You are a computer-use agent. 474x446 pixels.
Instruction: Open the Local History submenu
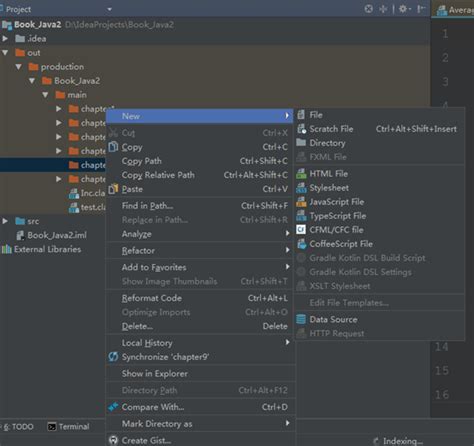coord(200,343)
